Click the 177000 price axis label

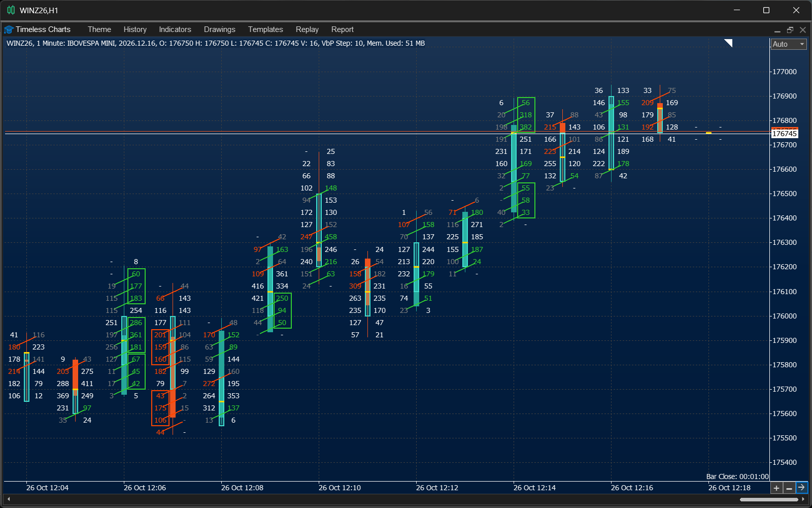(x=785, y=72)
